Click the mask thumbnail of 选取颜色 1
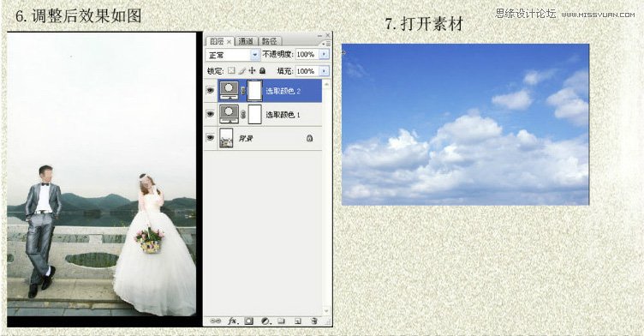The image size is (644, 336). (254, 114)
